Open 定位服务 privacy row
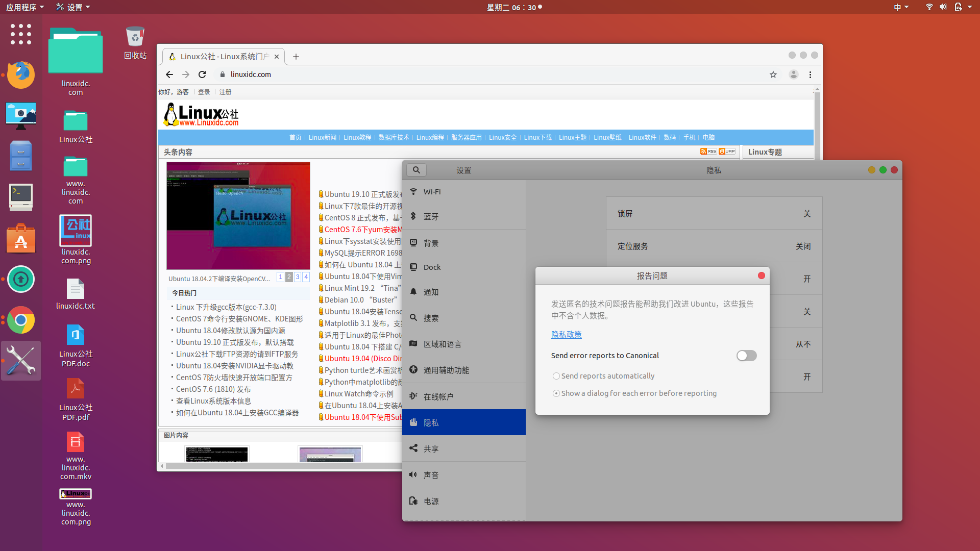Image resolution: width=980 pixels, height=551 pixels. point(714,246)
